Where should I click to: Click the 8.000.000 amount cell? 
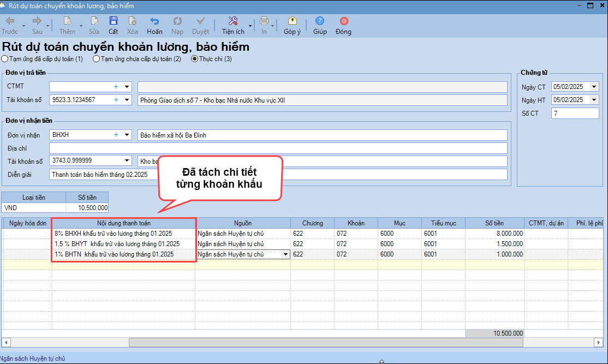click(494, 234)
